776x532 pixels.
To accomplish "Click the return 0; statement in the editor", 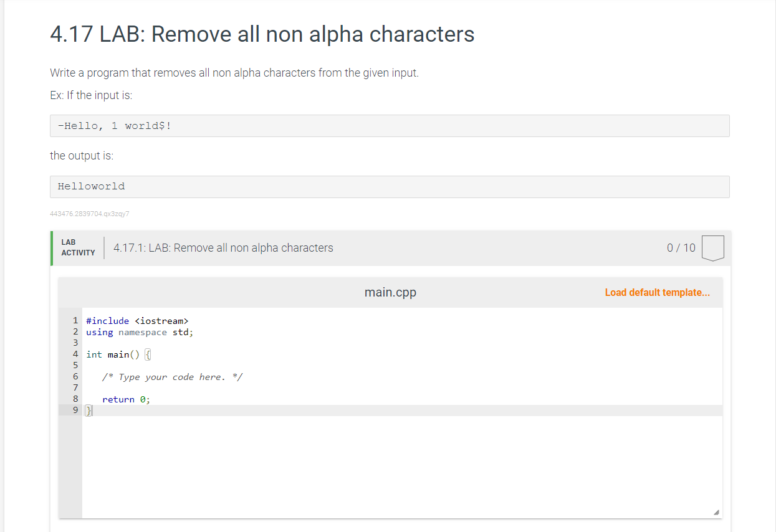I will pyautogui.click(x=125, y=399).
